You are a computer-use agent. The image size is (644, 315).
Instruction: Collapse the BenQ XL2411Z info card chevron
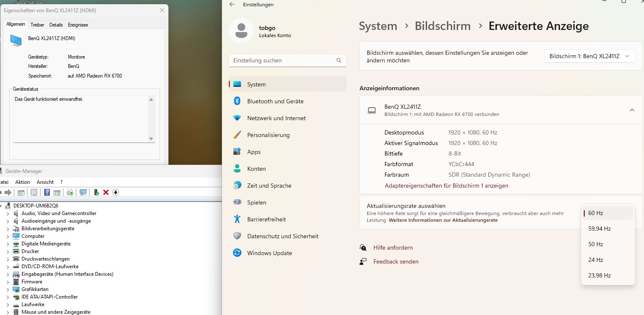point(632,110)
